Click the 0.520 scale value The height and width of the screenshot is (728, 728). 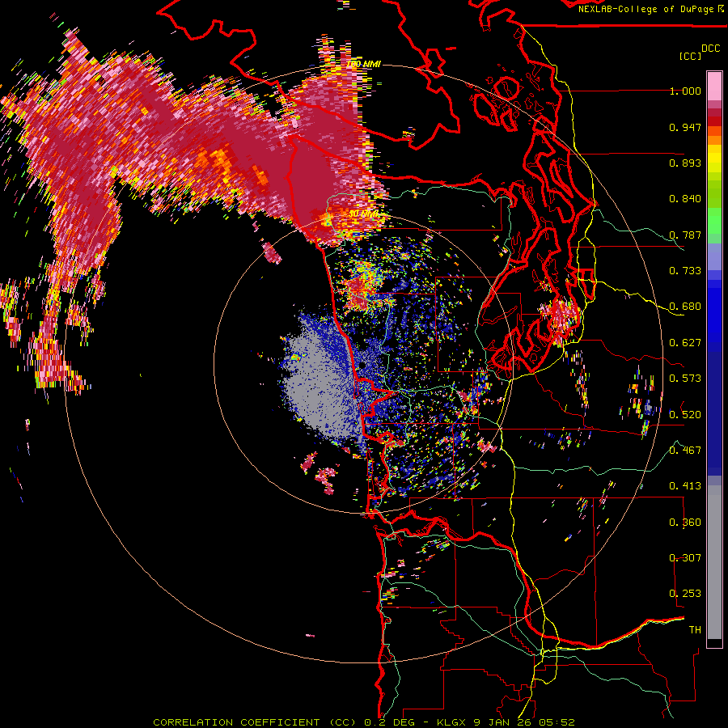685,414
